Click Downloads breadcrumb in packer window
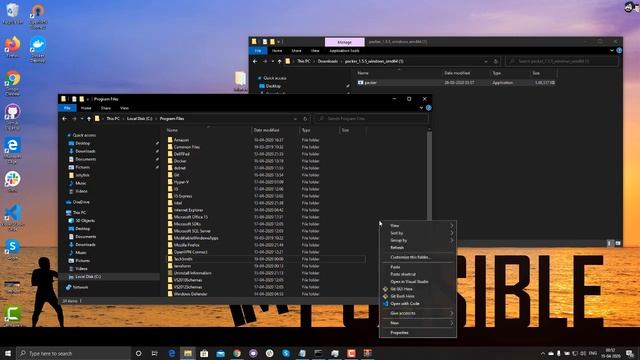Image resolution: width=640 pixels, height=360 pixels. click(328, 61)
